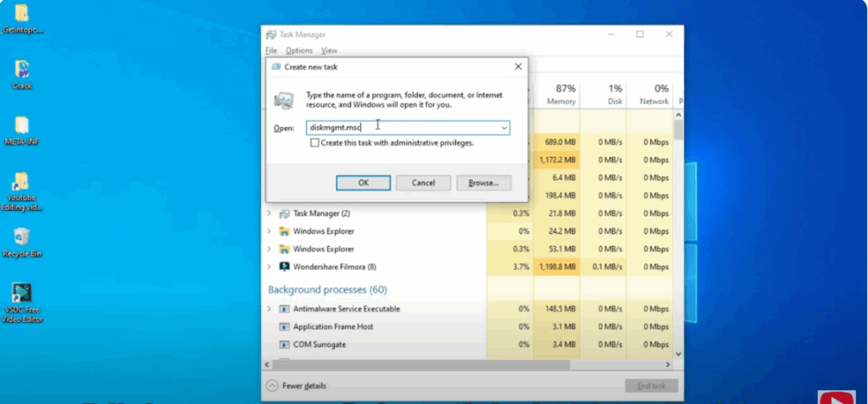Enable Create this task with administrative privileges
The height and width of the screenshot is (404, 868).
point(314,143)
